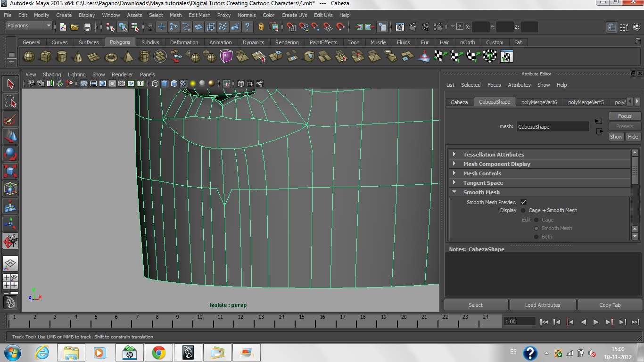Create a polygon torus from shelf
This screenshot has width=644, height=362.
coord(111,57)
